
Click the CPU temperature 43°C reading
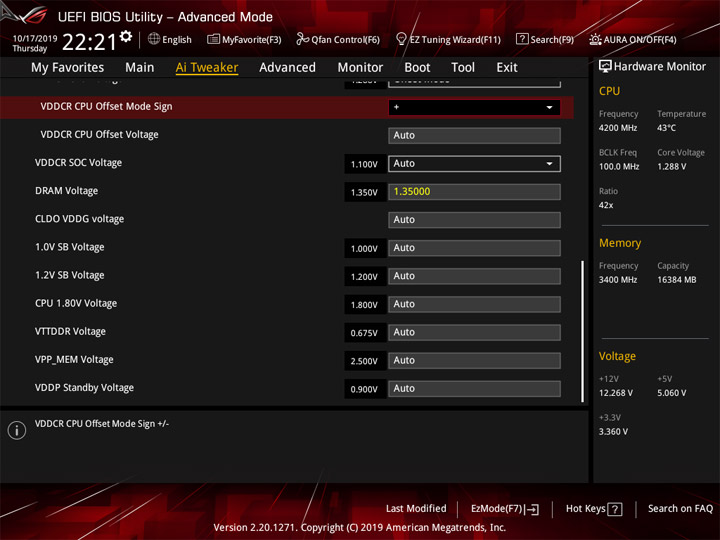pyautogui.click(x=666, y=128)
